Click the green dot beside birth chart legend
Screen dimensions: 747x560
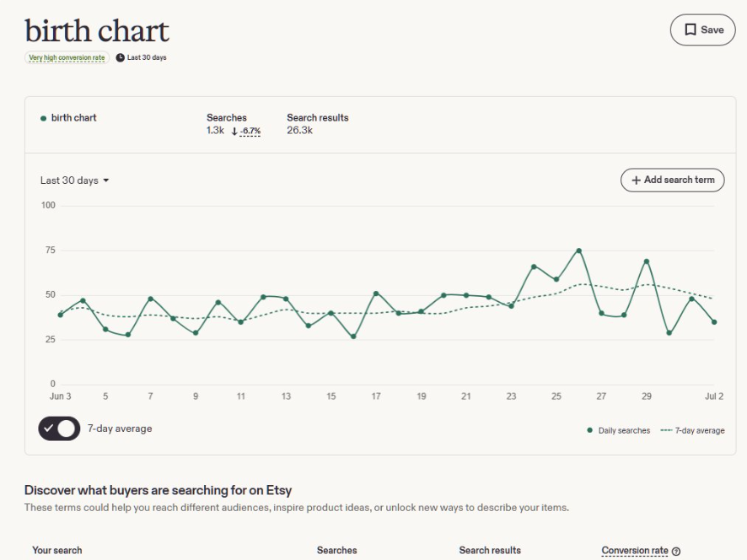pos(43,118)
